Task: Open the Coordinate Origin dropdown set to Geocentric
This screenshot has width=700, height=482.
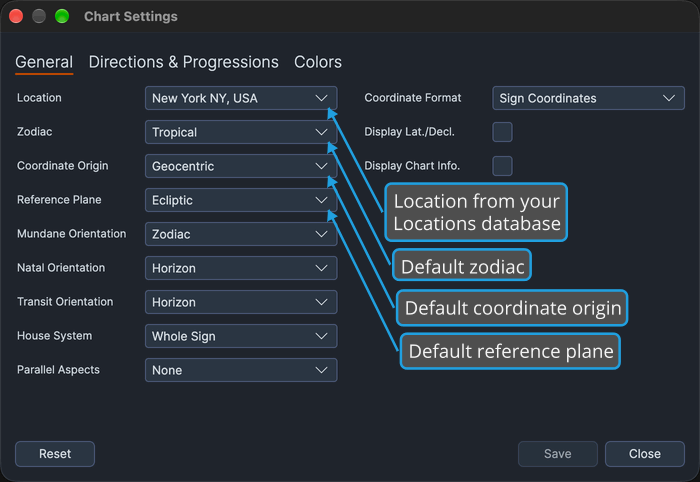Action: click(x=241, y=166)
